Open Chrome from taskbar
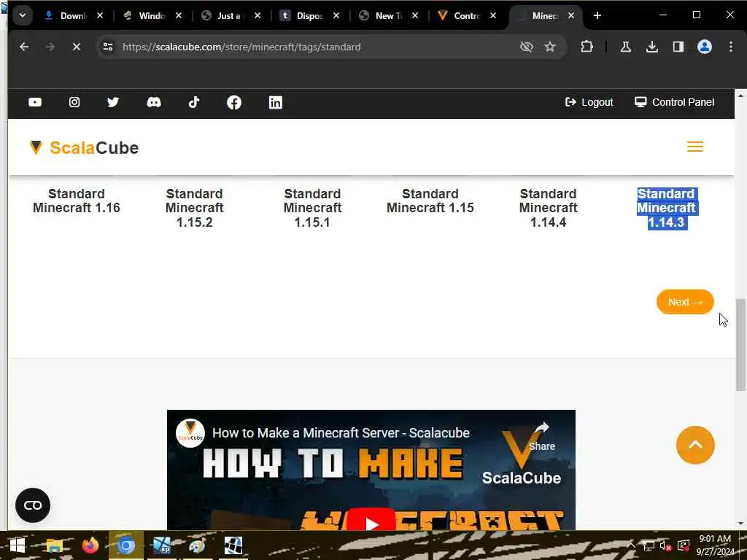The height and width of the screenshot is (560, 747). (x=126, y=545)
